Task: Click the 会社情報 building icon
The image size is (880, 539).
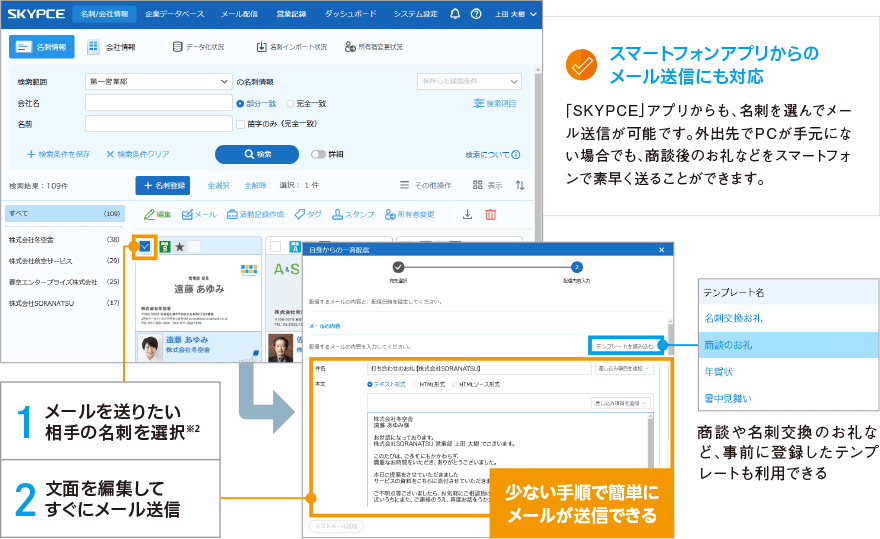Action: click(x=93, y=47)
